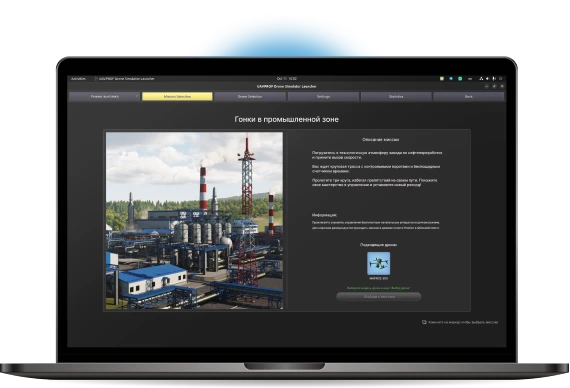The image size is (570, 388).
Task: Click the blue tray icon
Action: click(x=451, y=79)
